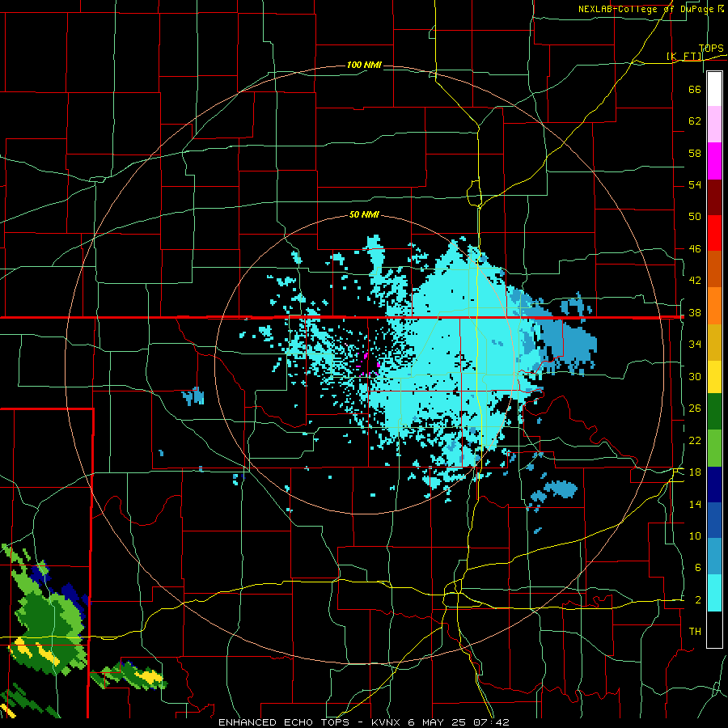The width and height of the screenshot is (728, 728).
Task: Click the "KVNX" radar site identifier
Action: (x=387, y=722)
